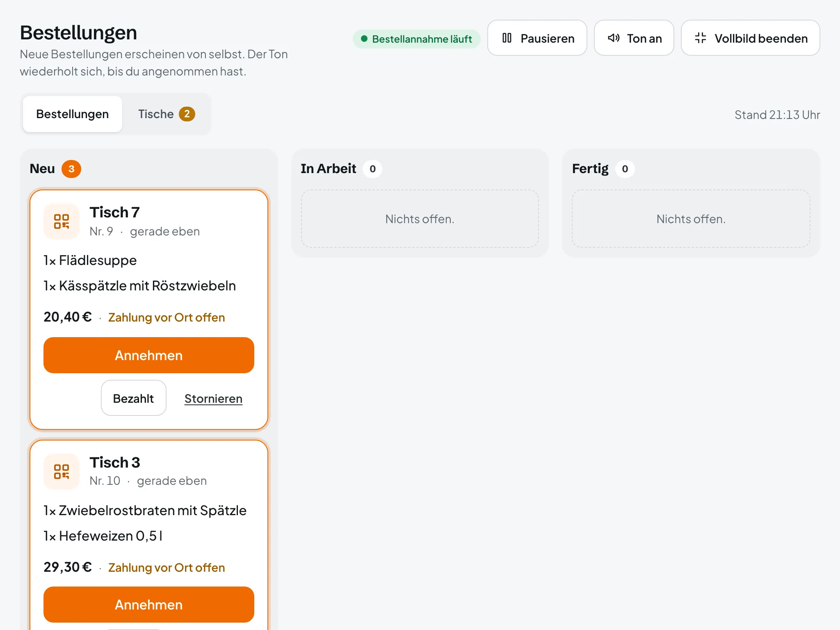The width and height of the screenshot is (840, 630).
Task: Accept the Tisch 3 order with Annehmen
Action: pyautogui.click(x=149, y=605)
